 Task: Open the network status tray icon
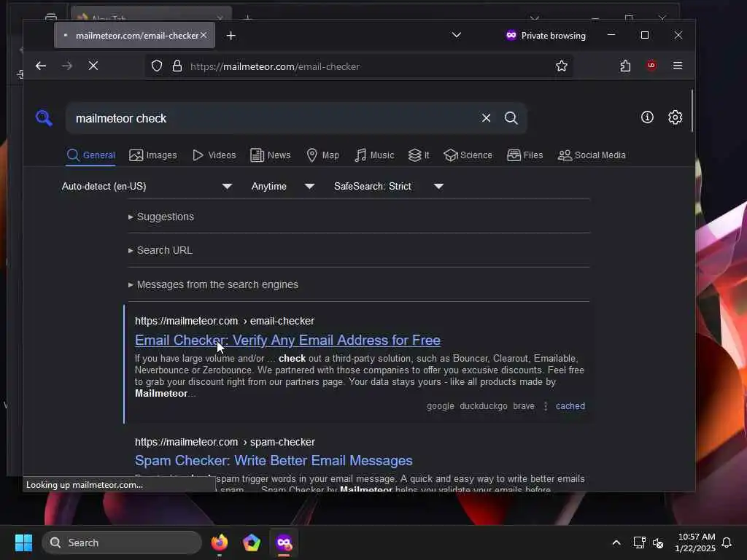[x=639, y=542]
